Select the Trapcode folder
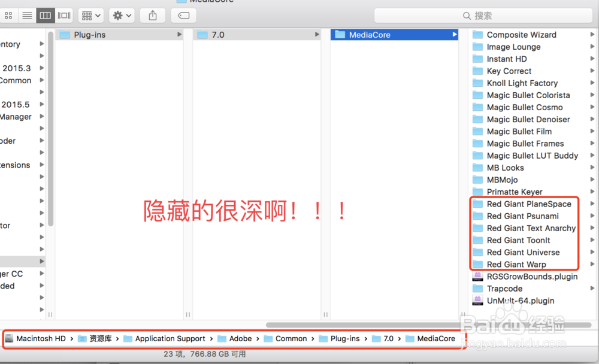This screenshot has height=364, width=599. tap(533, 289)
